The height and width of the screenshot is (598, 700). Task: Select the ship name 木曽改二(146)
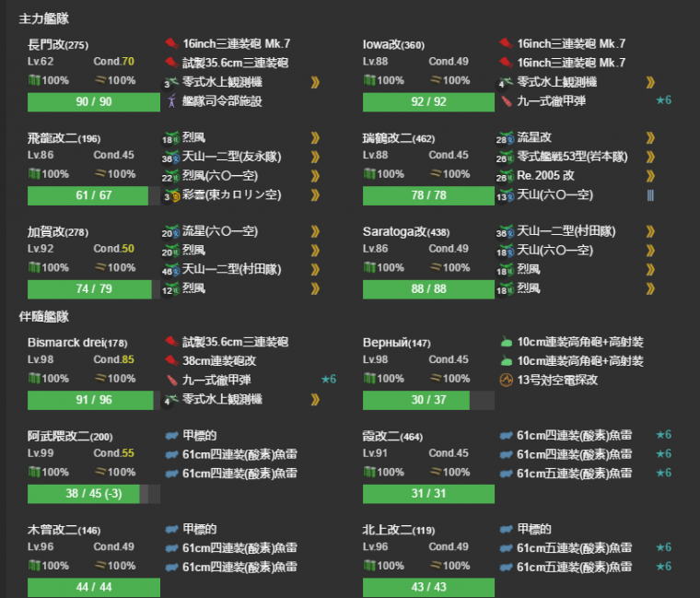(x=64, y=531)
